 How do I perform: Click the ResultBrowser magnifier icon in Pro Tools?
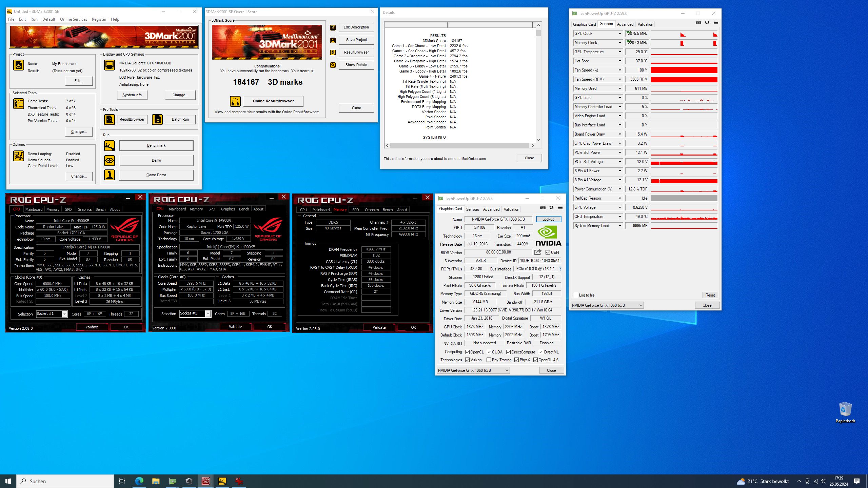coord(109,119)
